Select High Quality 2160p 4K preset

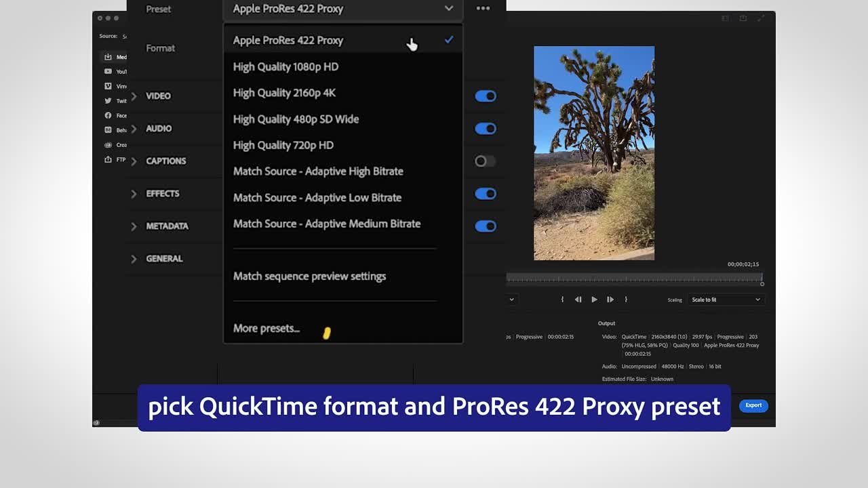[284, 93]
